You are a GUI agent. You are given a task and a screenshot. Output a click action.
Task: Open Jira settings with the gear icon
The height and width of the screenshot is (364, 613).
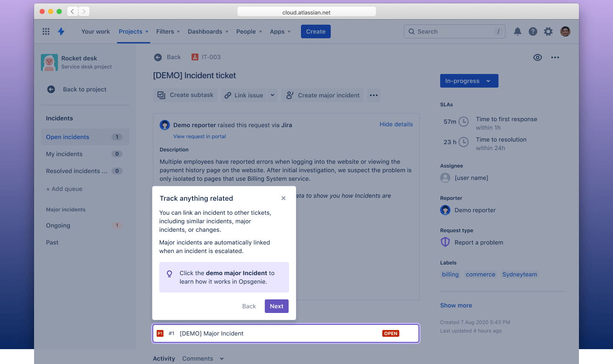click(x=548, y=31)
